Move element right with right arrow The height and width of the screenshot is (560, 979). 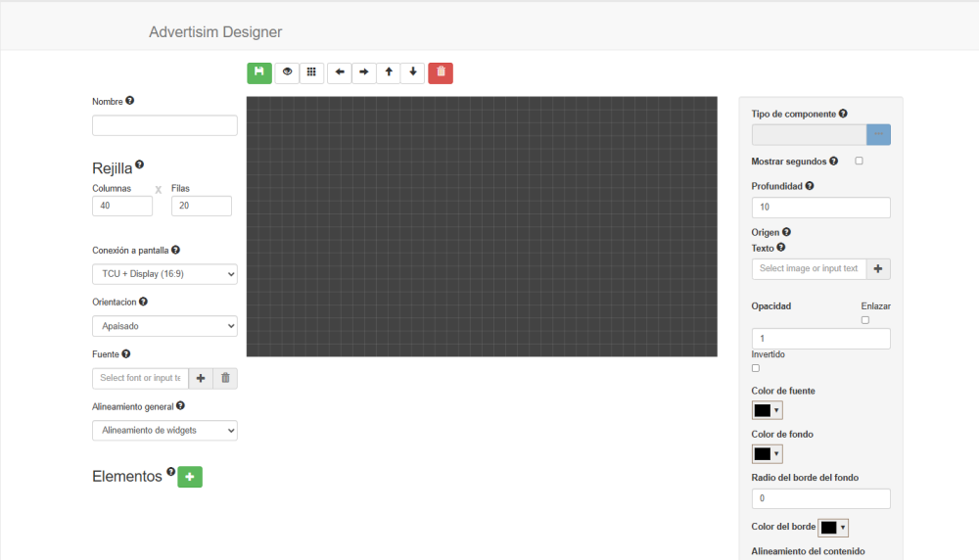point(363,72)
